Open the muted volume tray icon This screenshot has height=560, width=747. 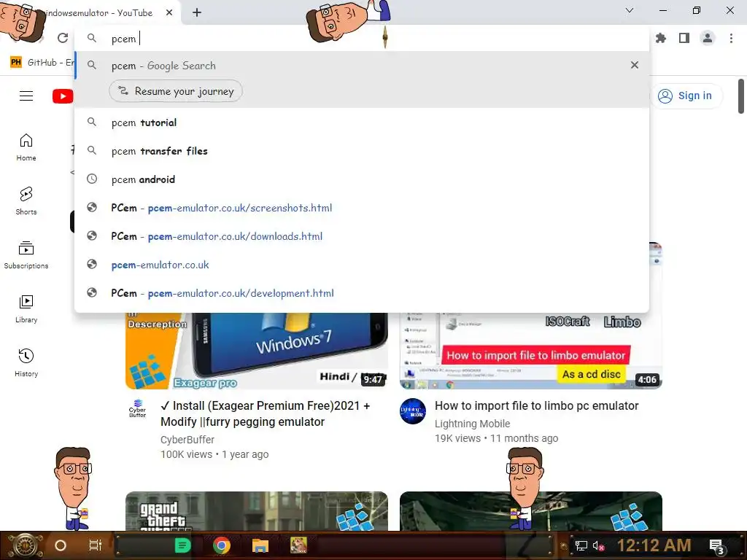point(598,545)
